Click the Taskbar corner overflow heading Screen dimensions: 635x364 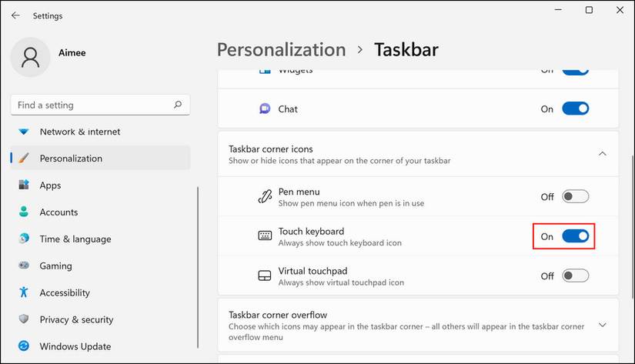[x=278, y=315]
